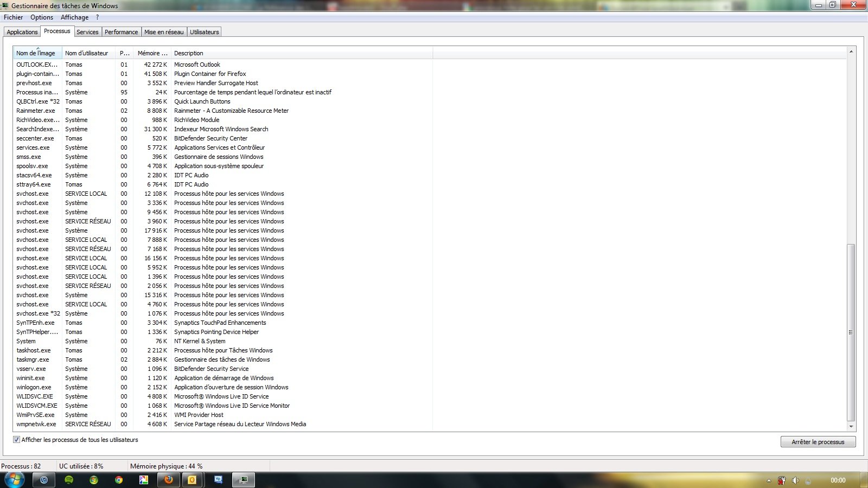This screenshot has height=488, width=868.
Task: Sort by the P... (CPU) column header
Action: pos(124,53)
